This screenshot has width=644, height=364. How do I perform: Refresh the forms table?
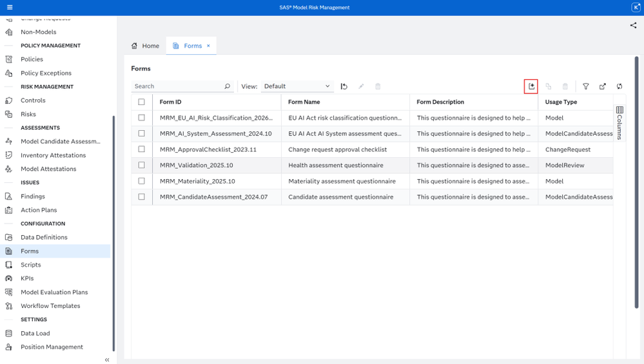click(x=620, y=86)
